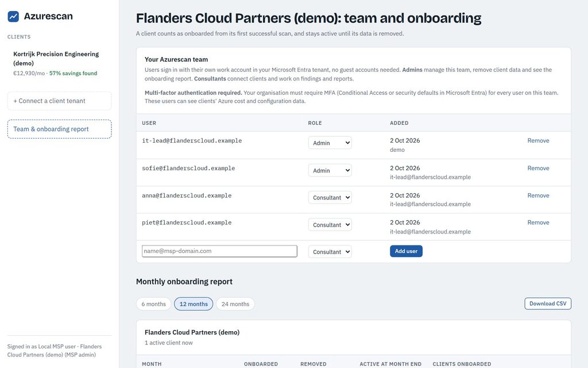This screenshot has height=368, width=588.
Task: Click the ONBOARDED column header
Action: coord(261,364)
